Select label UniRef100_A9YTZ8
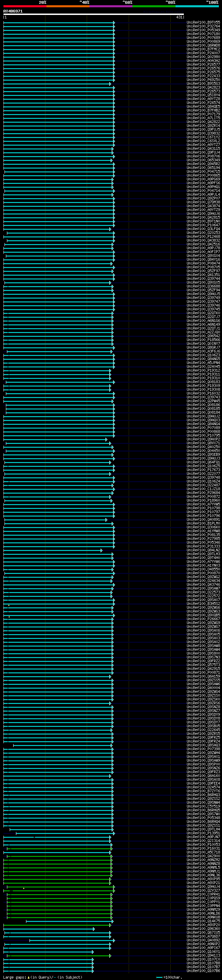 pyautogui.click(x=203, y=99)
